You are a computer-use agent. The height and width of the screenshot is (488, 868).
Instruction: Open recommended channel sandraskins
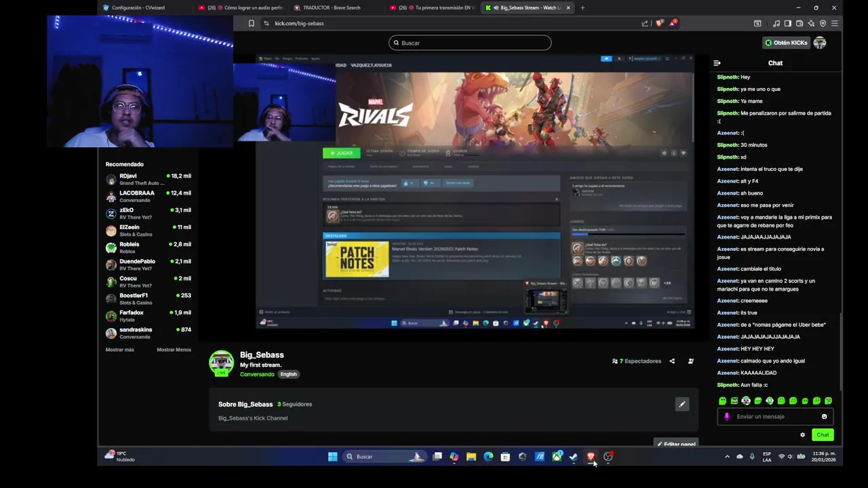(x=148, y=333)
